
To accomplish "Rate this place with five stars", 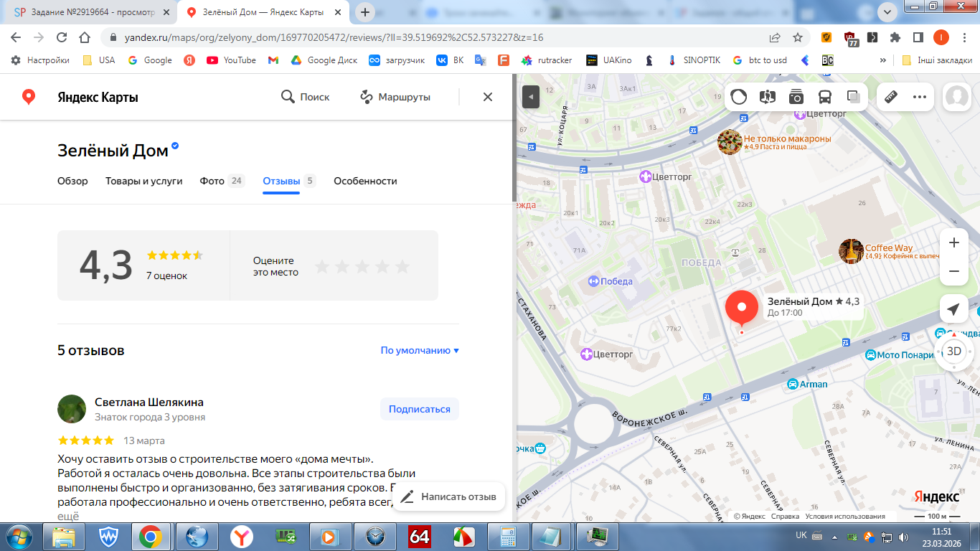I will click(402, 267).
